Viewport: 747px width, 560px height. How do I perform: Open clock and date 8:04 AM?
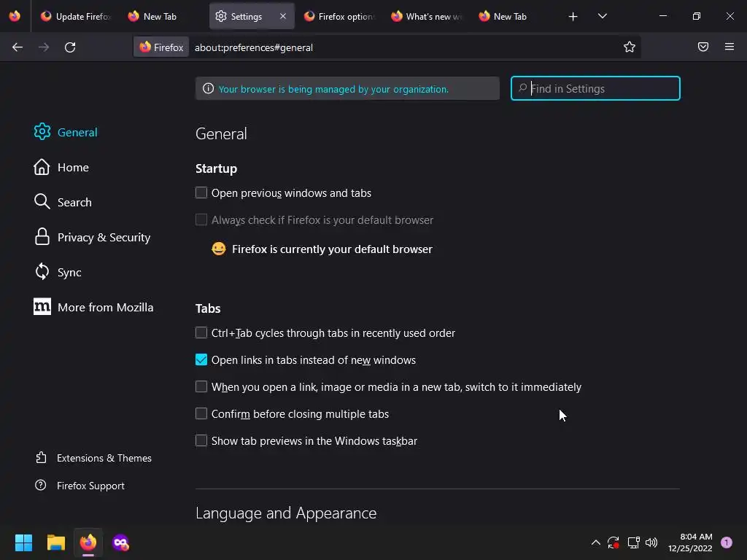pyautogui.click(x=690, y=542)
